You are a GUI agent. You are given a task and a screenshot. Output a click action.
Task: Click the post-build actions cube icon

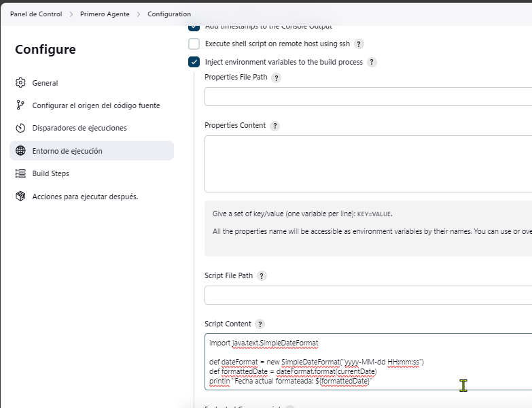[20, 197]
